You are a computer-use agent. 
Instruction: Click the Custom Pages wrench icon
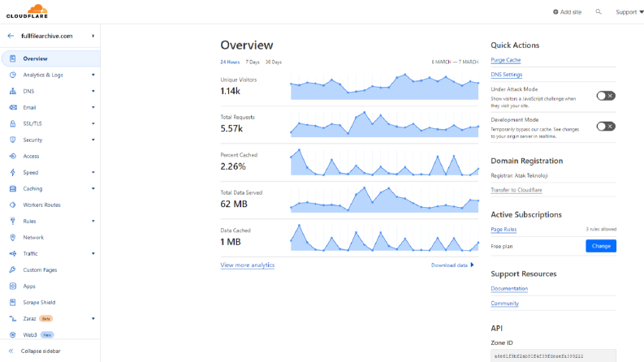pos(13,269)
